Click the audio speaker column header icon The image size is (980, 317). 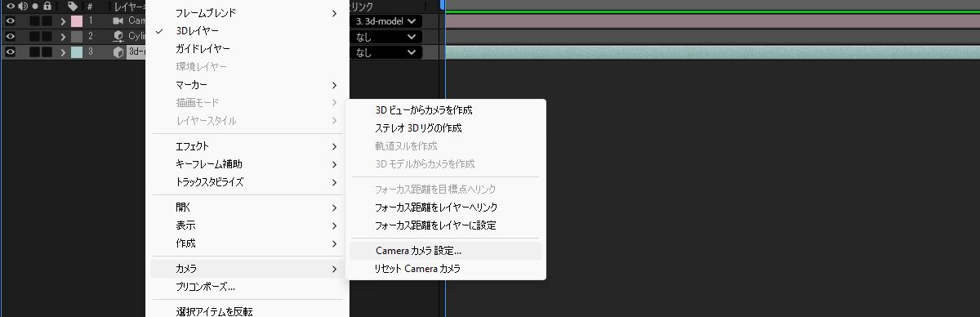pyautogui.click(x=22, y=6)
